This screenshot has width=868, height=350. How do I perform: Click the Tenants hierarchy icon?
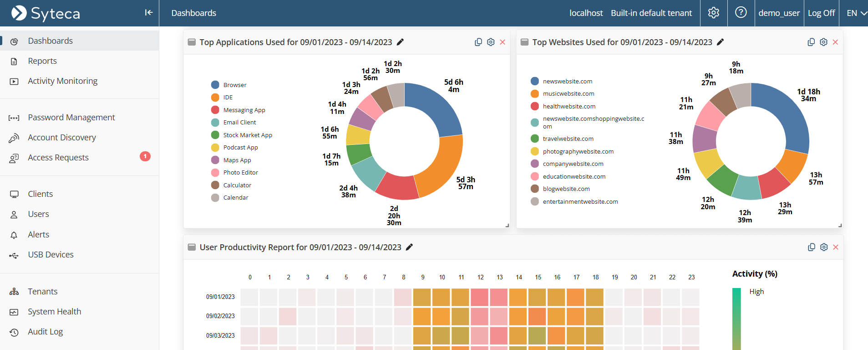[x=14, y=292]
